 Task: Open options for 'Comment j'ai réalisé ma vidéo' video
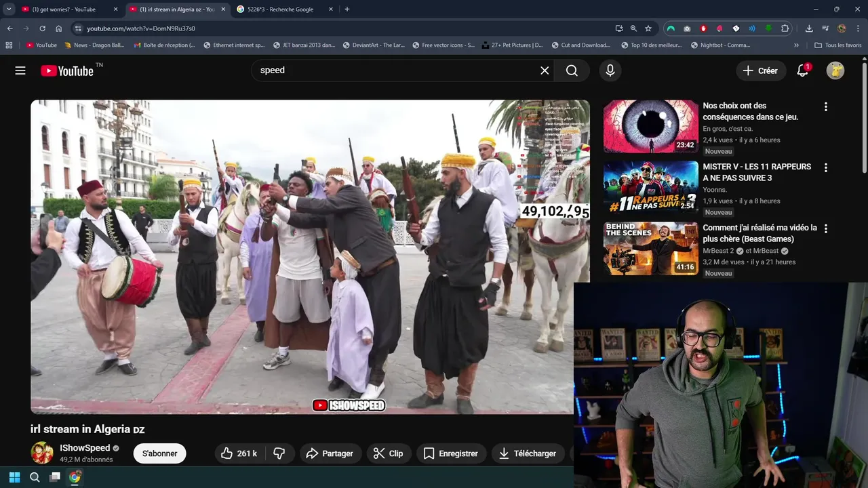click(825, 228)
